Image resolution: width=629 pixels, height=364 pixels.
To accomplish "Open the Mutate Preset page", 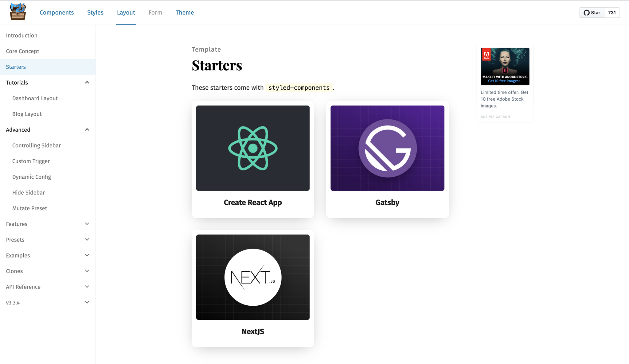I will click(29, 208).
